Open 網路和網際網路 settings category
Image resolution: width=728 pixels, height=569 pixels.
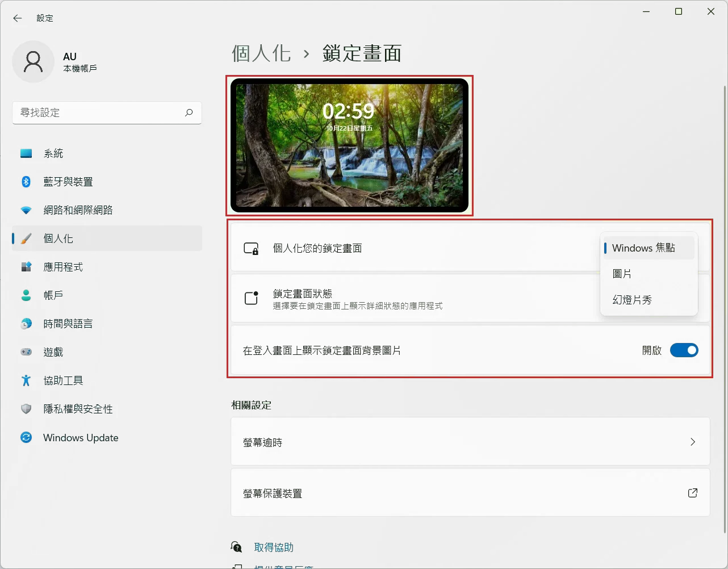pyautogui.click(x=107, y=210)
